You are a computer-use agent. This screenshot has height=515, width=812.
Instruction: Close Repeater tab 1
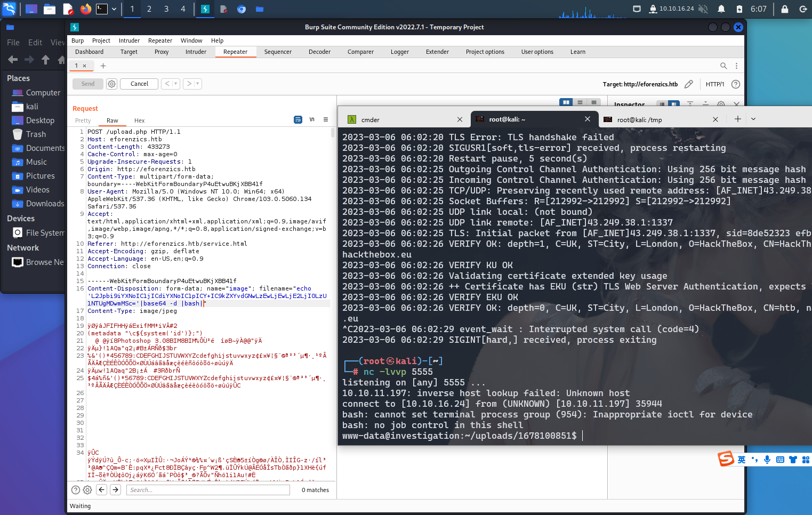(x=84, y=66)
